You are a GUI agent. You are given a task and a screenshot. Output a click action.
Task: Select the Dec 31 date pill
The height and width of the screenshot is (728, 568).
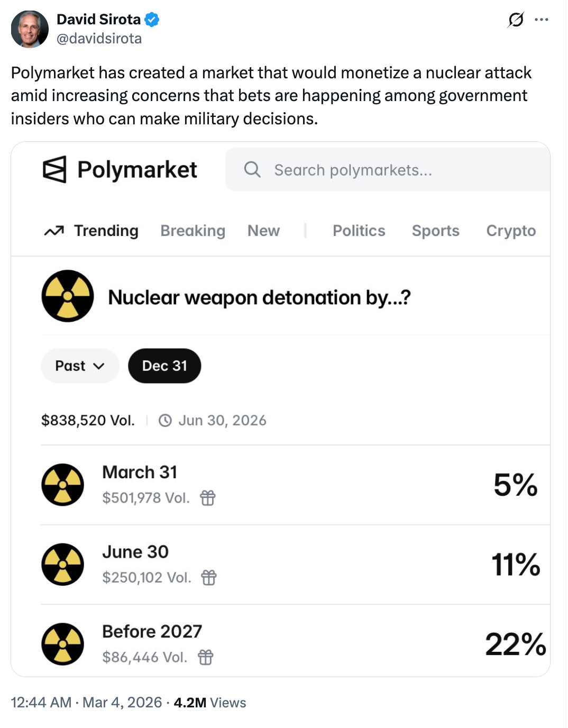(x=164, y=366)
